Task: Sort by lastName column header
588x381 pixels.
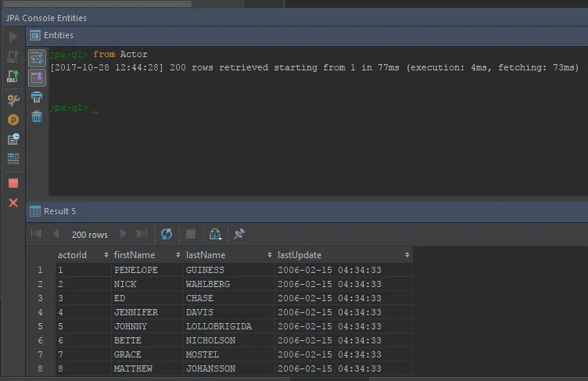Action: (229, 255)
